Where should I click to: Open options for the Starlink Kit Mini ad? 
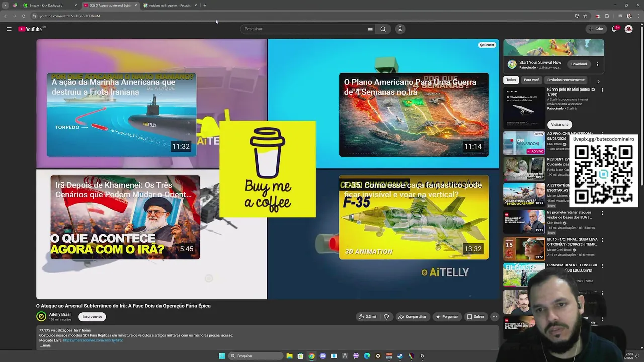coord(602,89)
